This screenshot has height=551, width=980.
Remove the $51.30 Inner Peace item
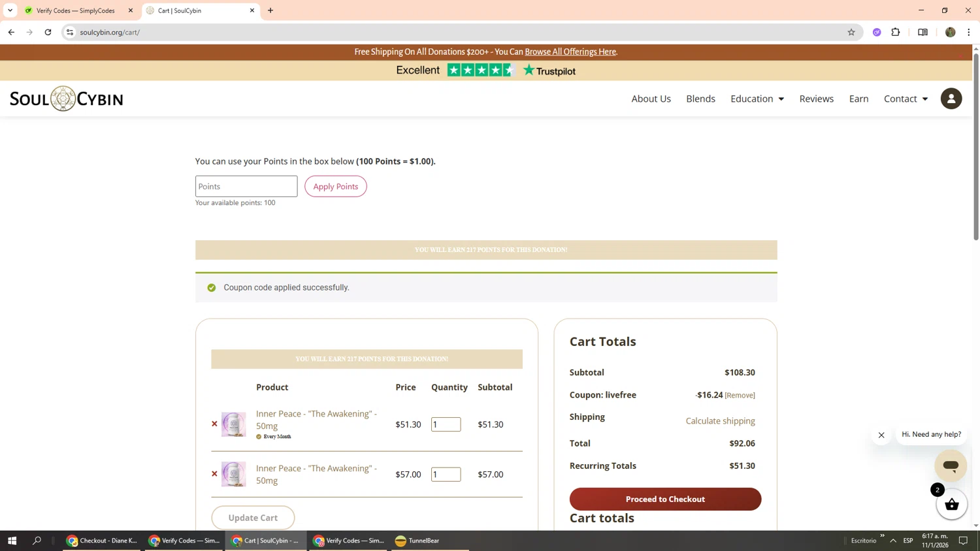tap(214, 424)
